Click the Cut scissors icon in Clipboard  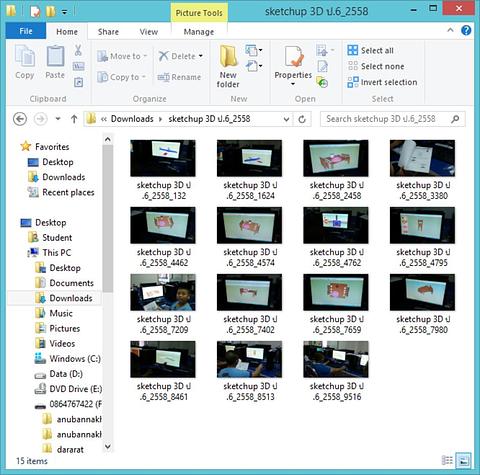coord(78,50)
